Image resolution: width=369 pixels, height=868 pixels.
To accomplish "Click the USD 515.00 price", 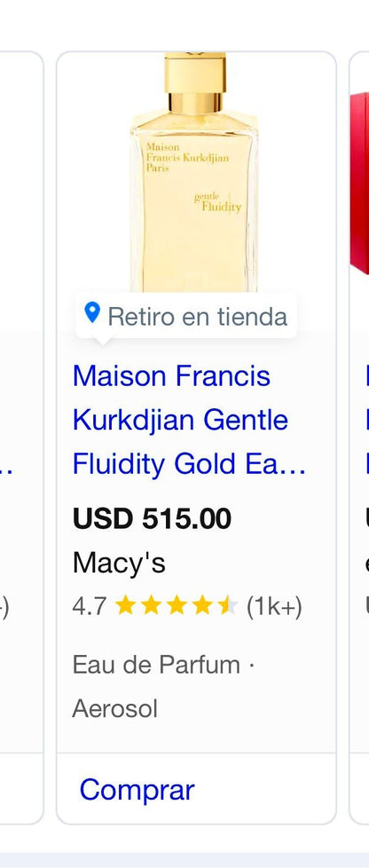I will point(153,518).
